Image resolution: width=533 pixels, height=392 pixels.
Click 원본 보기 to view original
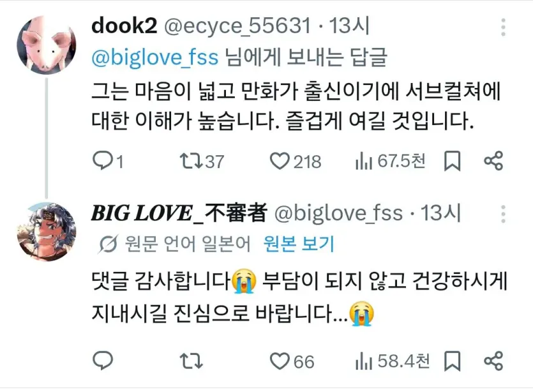tap(299, 243)
